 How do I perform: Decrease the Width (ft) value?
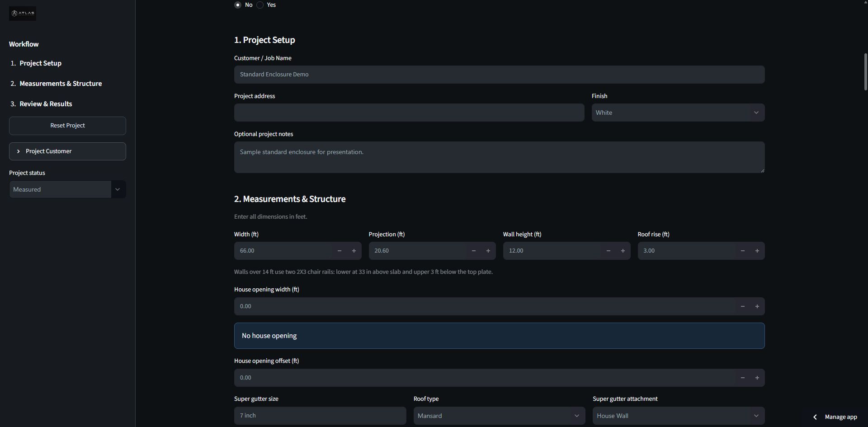point(340,251)
